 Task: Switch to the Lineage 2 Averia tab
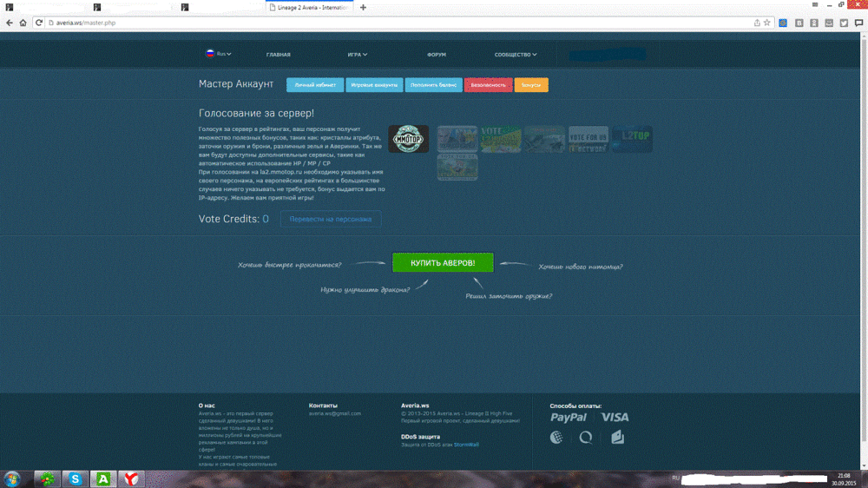309,8
